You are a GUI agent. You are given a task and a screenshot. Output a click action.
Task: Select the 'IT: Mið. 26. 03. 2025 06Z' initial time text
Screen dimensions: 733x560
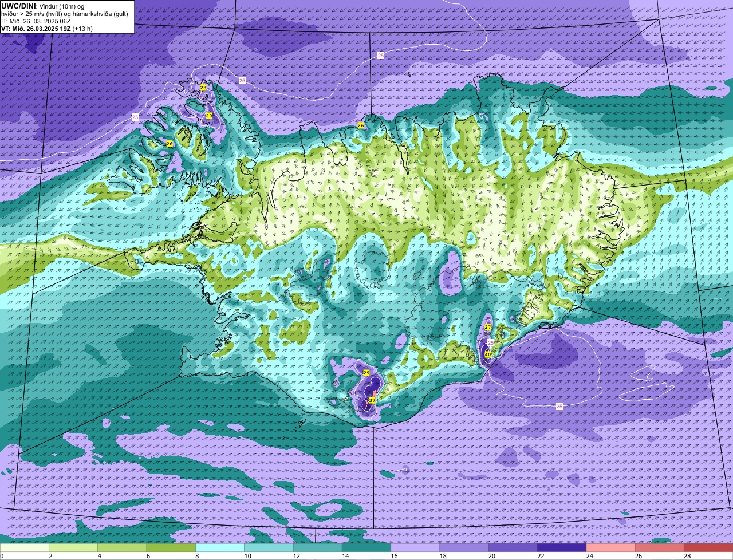click(36, 21)
